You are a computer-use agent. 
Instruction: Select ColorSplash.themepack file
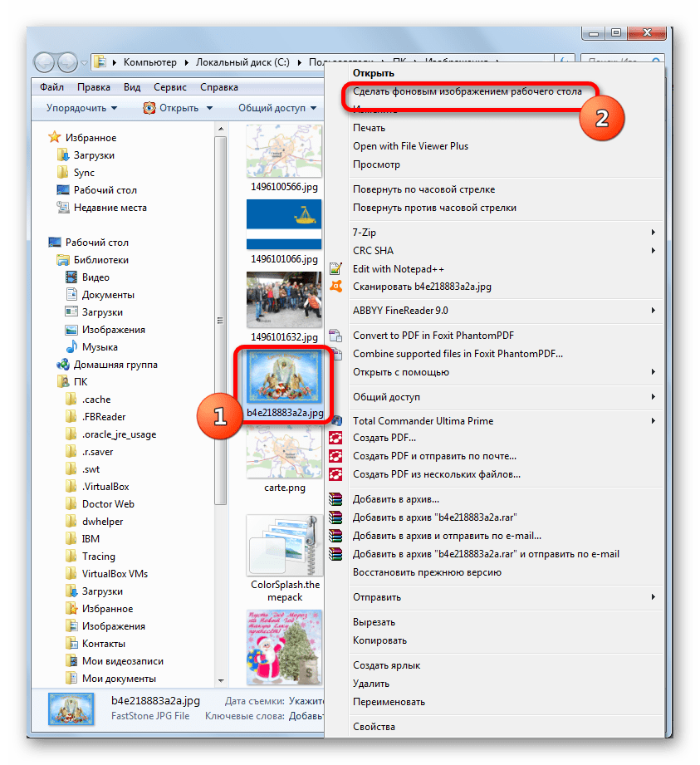pos(285,559)
